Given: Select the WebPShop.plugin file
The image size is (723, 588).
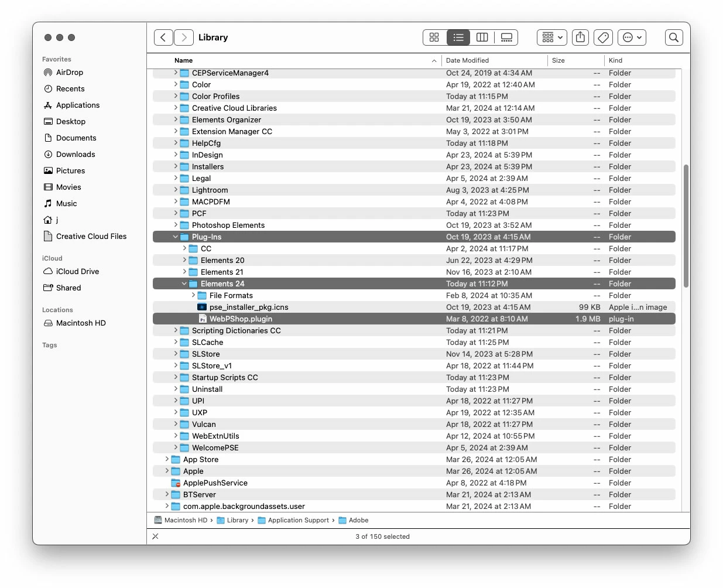Looking at the screenshot, I should point(414,319).
